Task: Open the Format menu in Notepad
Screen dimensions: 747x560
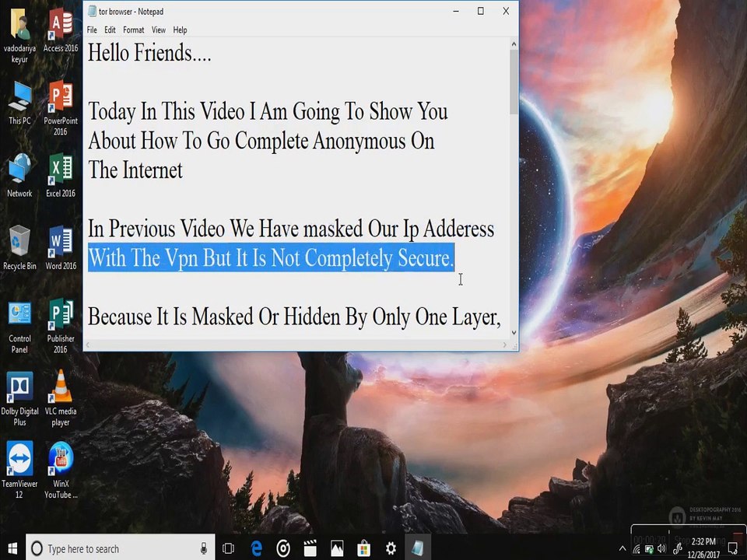Action: tap(133, 30)
